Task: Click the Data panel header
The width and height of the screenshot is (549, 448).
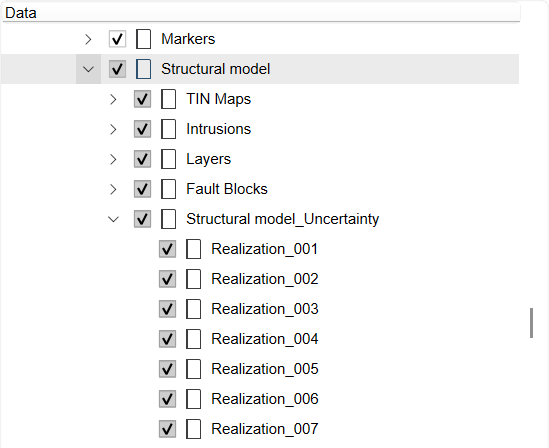Action: point(261,13)
